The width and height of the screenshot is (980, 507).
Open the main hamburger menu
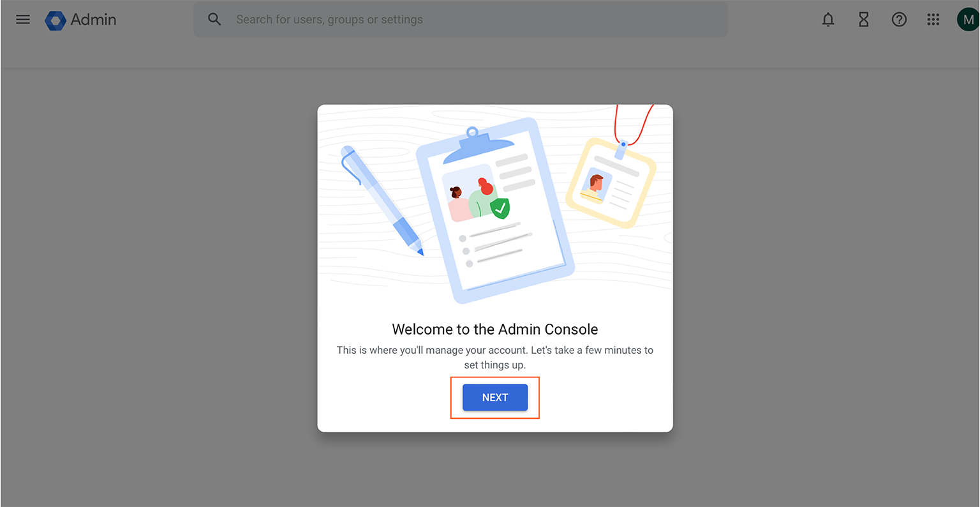pyautogui.click(x=23, y=19)
